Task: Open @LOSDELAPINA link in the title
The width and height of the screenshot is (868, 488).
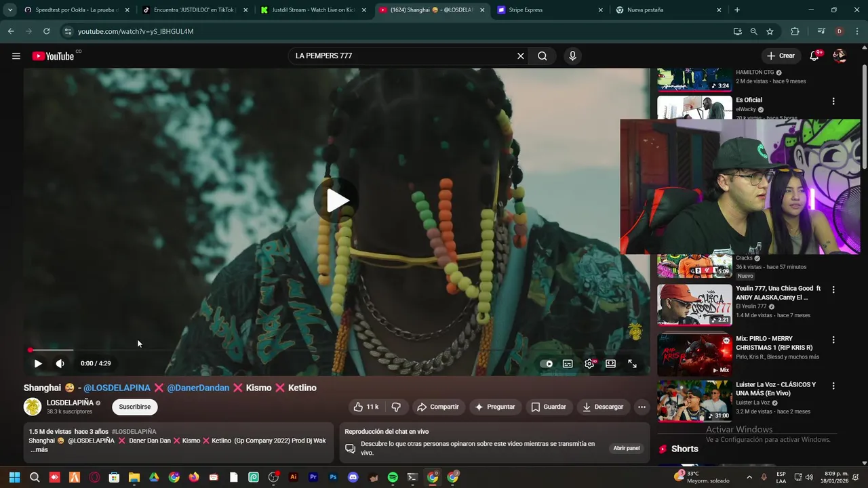Action: pyautogui.click(x=117, y=388)
